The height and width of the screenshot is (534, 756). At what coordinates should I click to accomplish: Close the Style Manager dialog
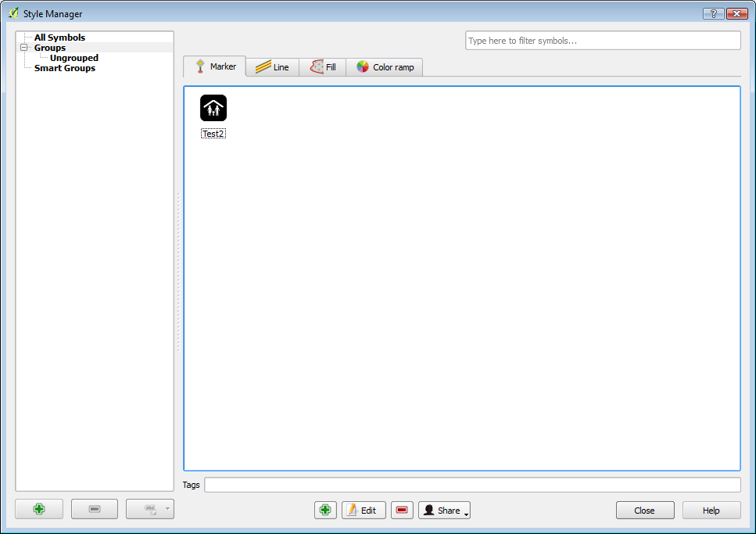[x=645, y=511]
